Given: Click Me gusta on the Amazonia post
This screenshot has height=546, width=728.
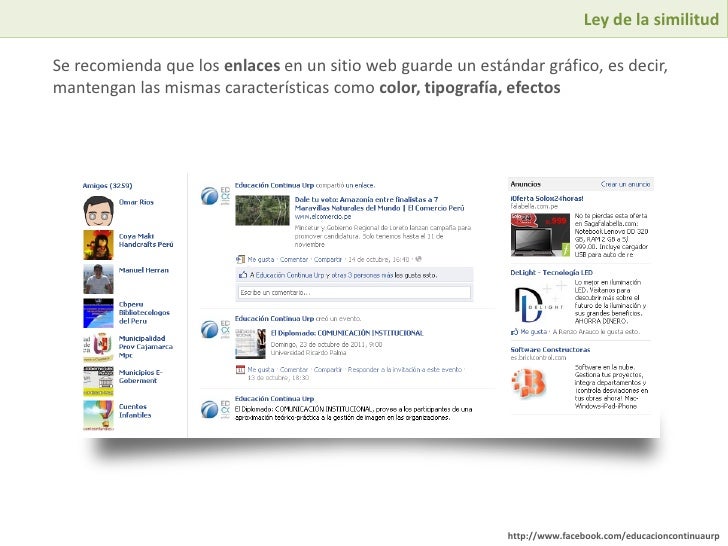Looking at the screenshot, I should 260,260.
